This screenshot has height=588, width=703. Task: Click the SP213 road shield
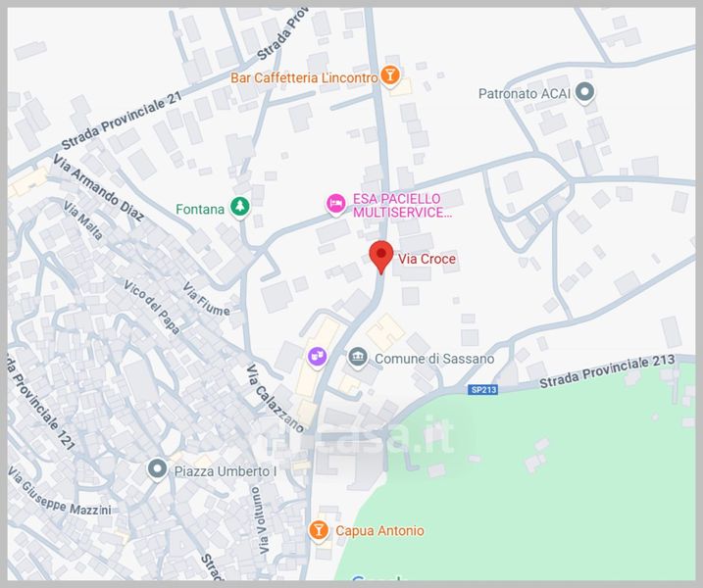pos(483,389)
